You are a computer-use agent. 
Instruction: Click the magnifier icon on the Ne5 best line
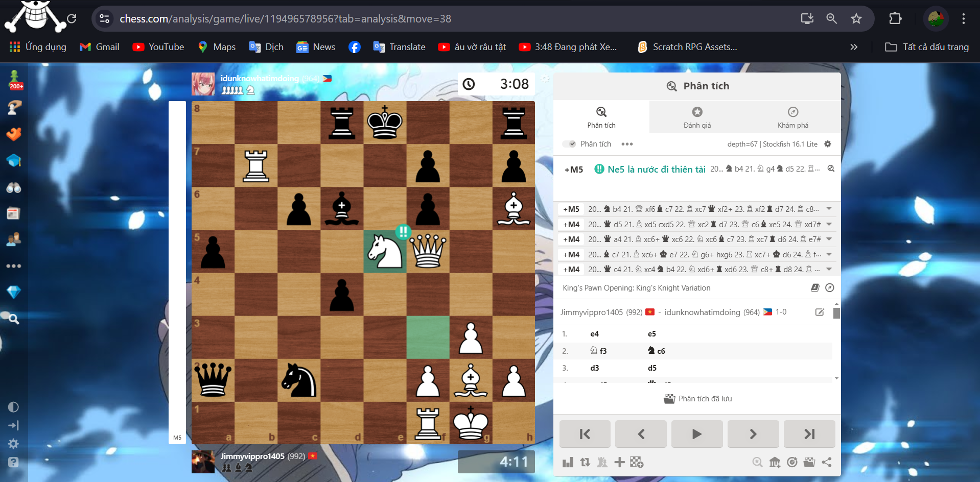pos(831,168)
